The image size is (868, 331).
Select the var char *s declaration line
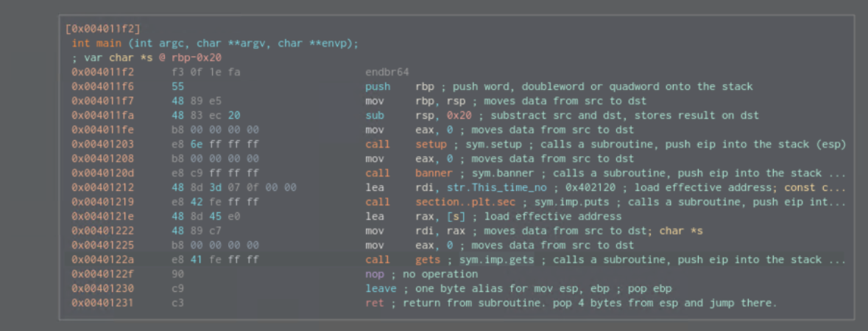click(x=147, y=58)
